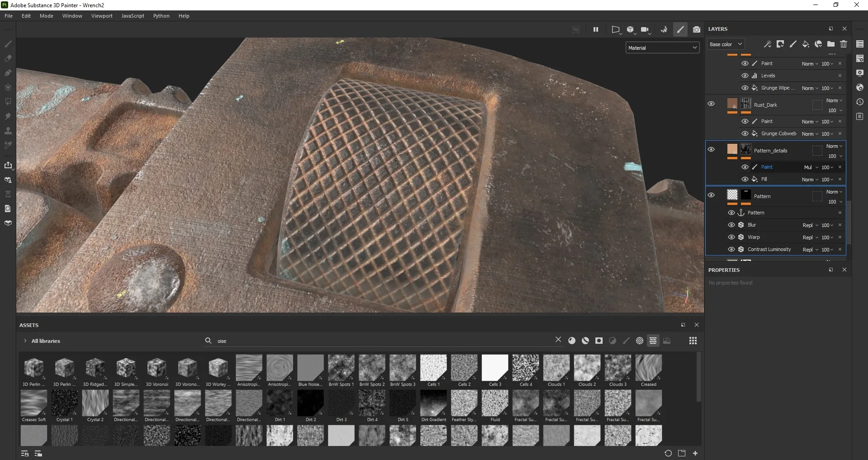
Task: Add a folder in Layers panel
Action: tap(831, 44)
